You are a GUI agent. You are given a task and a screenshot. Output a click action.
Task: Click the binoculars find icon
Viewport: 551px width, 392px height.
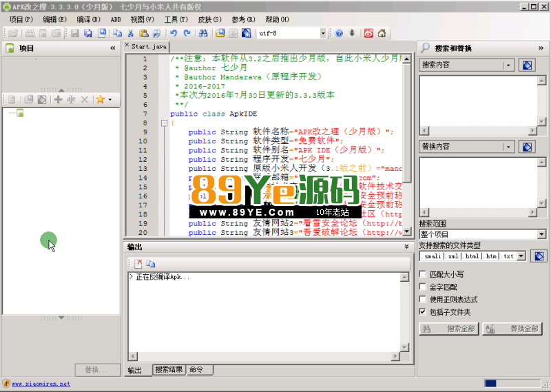(203, 33)
